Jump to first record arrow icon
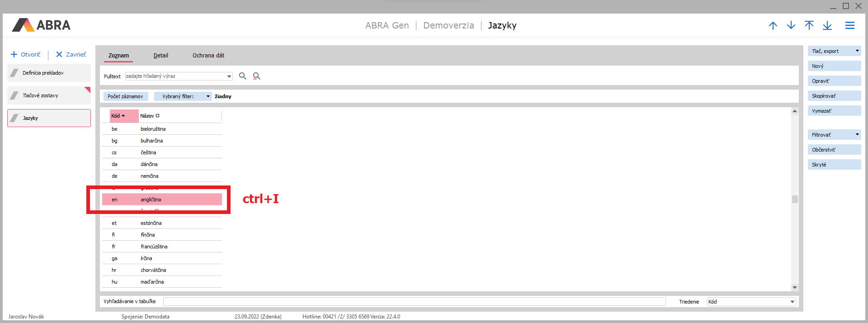This screenshot has width=868, height=323. tap(809, 25)
